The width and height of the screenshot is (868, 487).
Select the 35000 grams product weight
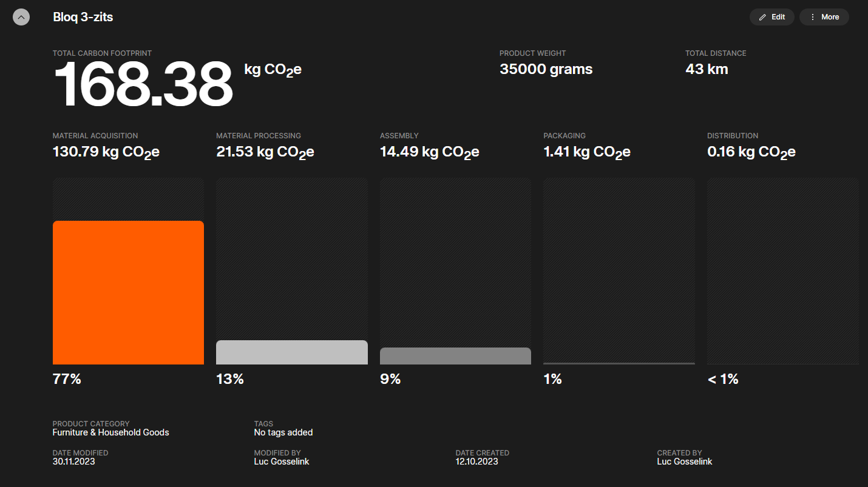(546, 69)
